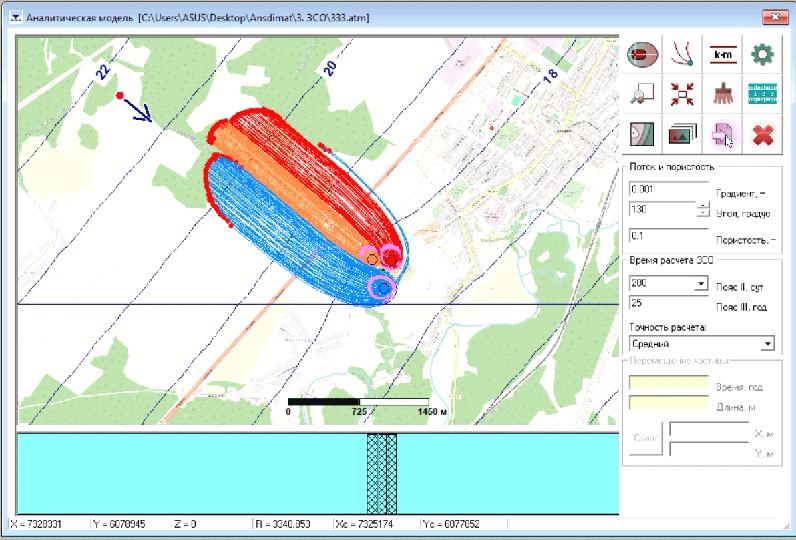Open the contour map icon
This screenshot has width=796, height=540.
point(643,134)
